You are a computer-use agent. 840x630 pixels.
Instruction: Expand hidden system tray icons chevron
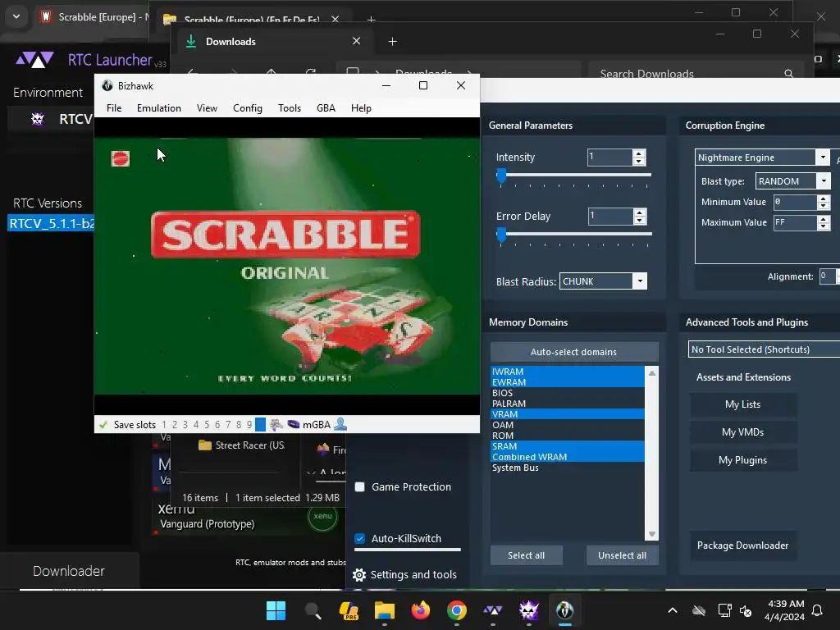coord(673,610)
